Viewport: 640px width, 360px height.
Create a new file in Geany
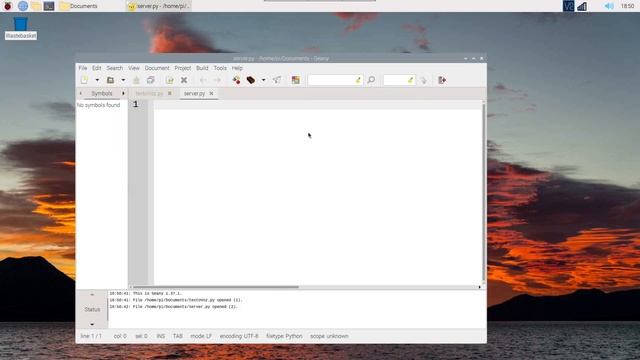(84, 80)
